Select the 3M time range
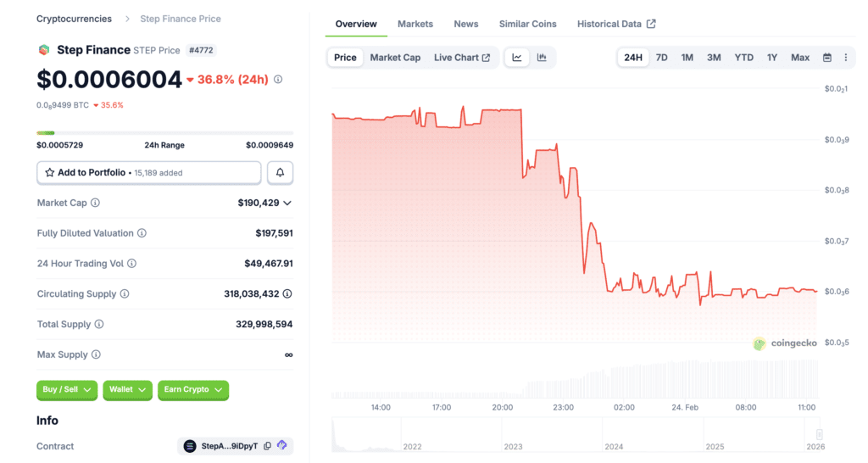The image size is (868, 463). tap(714, 58)
